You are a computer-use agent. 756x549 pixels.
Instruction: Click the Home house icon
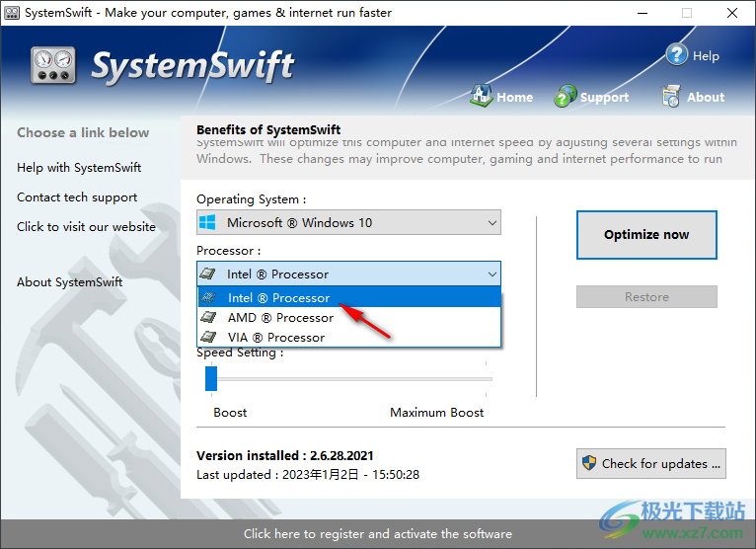pos(482,96)
